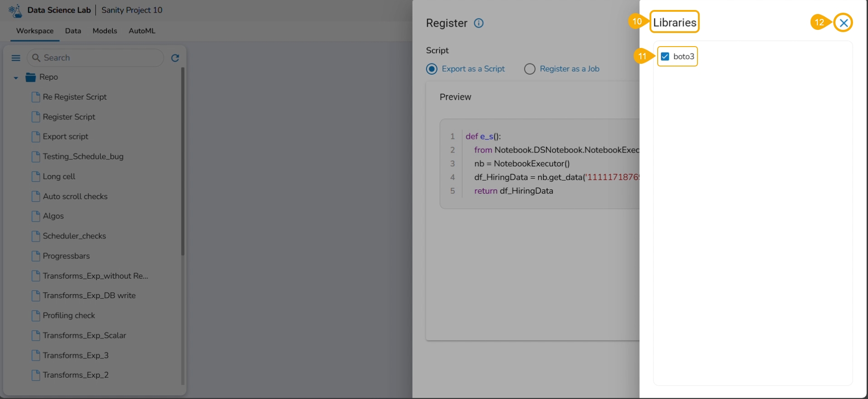Open the Workspace tab
The height and width of the screenshot is (399, 868).
point(35,31)
